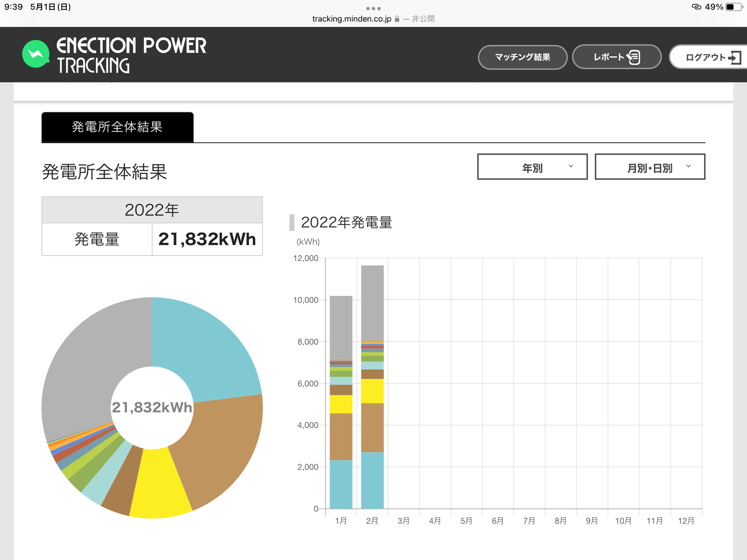Image resolution: width=747 pixels, height=560 pixels.
Task: Click the 12,000 y-axis label
Action: coord(306,258)
